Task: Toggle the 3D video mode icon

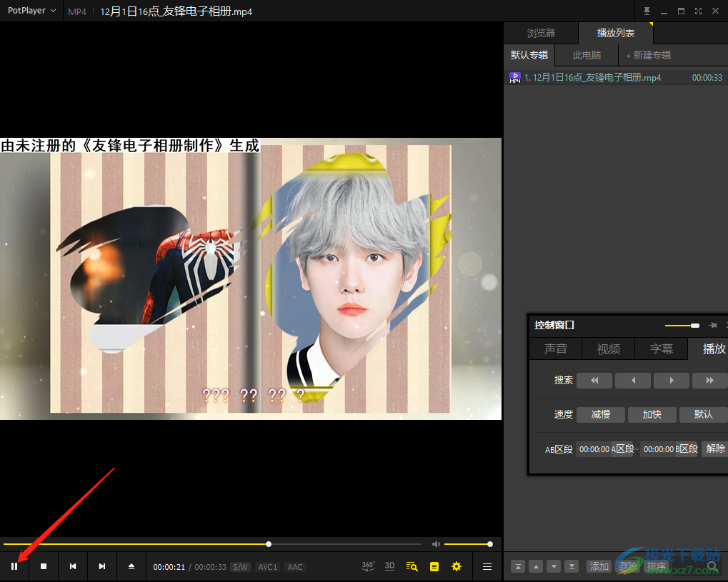Action: point(389,566)
